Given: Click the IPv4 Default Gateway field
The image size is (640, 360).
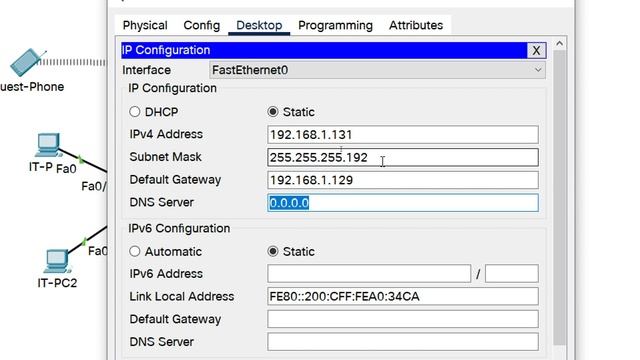Looking at the screenshot, I should click(403, 180).
